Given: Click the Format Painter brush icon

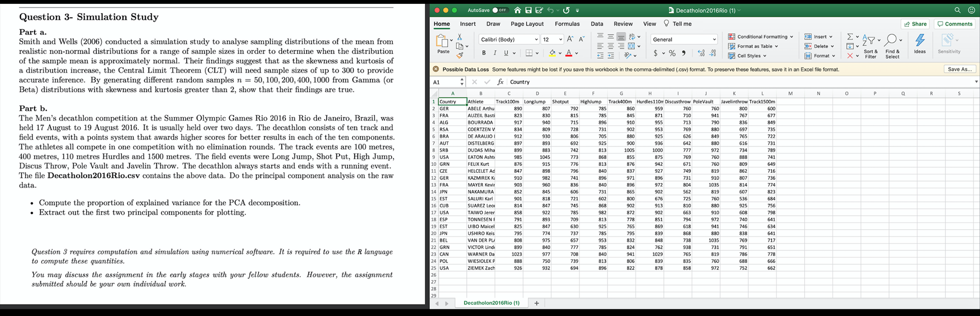Looking at the screenshot, I should [460, 56].
